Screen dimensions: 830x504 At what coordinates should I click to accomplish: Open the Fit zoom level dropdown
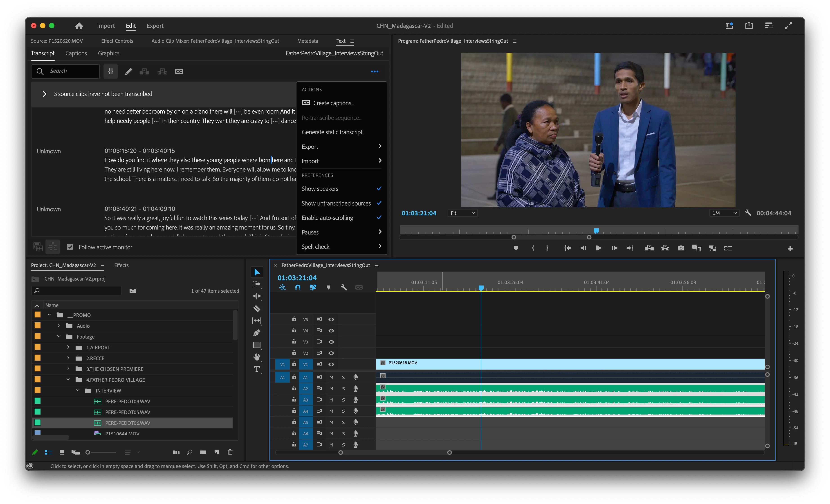click(462, 213)
